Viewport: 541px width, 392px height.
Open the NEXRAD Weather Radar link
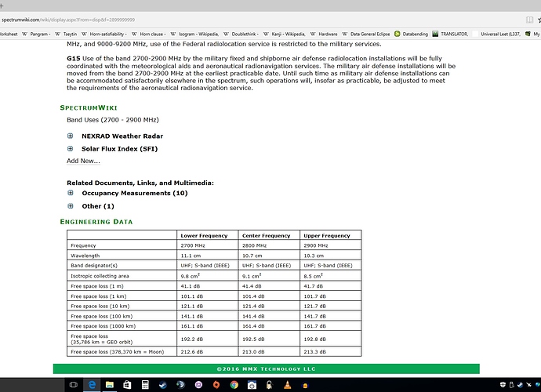(122, 136)
